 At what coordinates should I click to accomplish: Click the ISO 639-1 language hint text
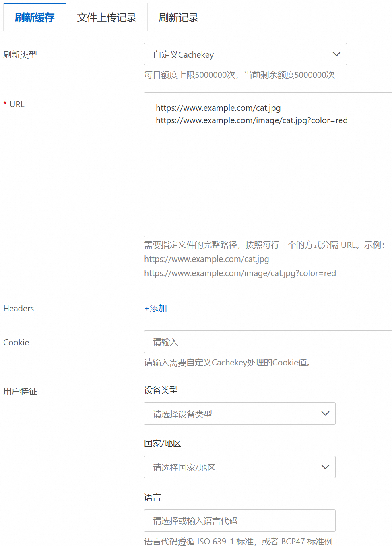click(238, 541)
